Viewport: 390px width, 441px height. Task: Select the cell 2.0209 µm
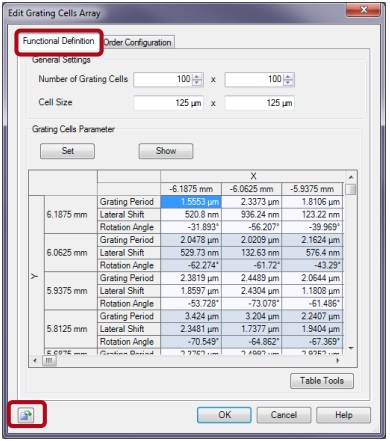(x=252, y=240)
